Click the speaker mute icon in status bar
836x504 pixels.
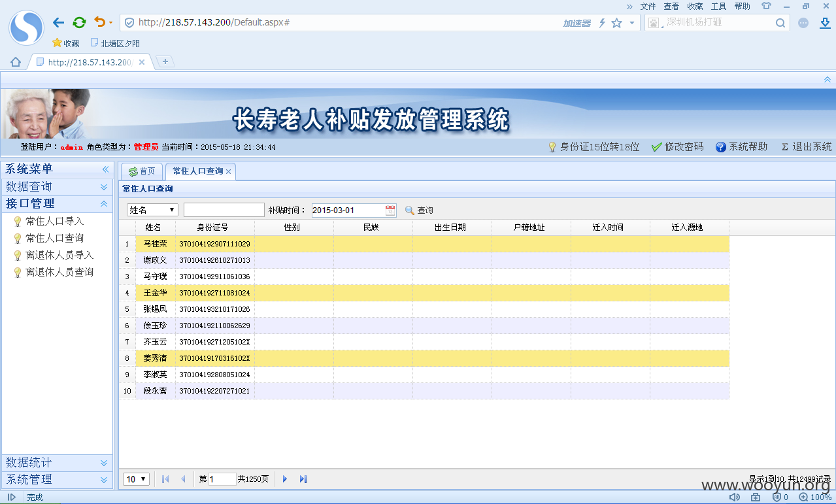(x=735, y=497)
